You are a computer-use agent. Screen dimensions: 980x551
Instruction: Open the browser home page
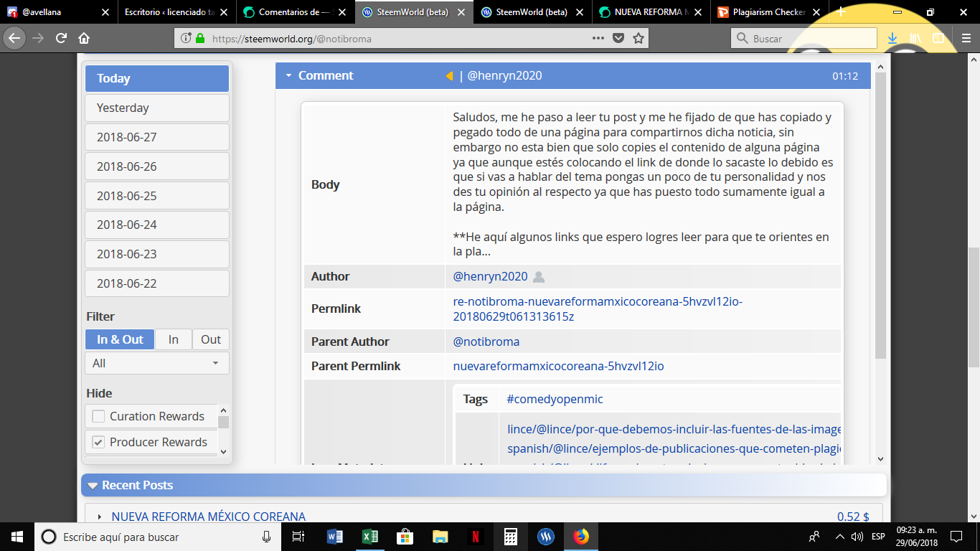point(84,39)
